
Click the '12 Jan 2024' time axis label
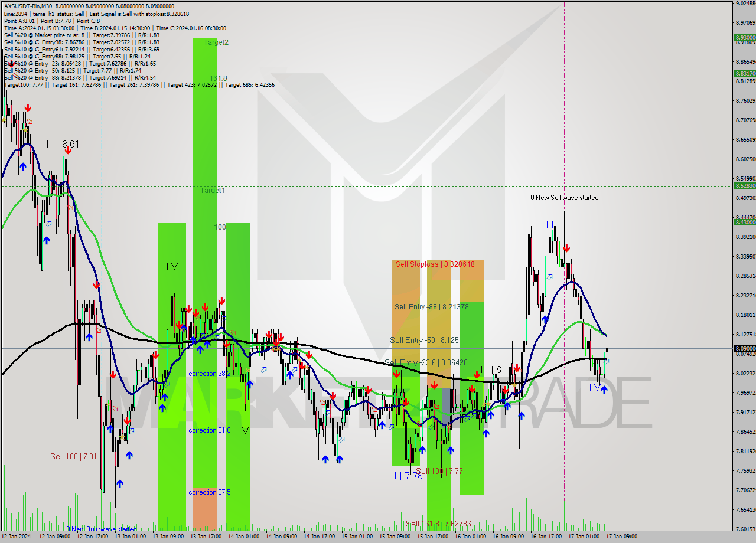(x=17, y=537)
